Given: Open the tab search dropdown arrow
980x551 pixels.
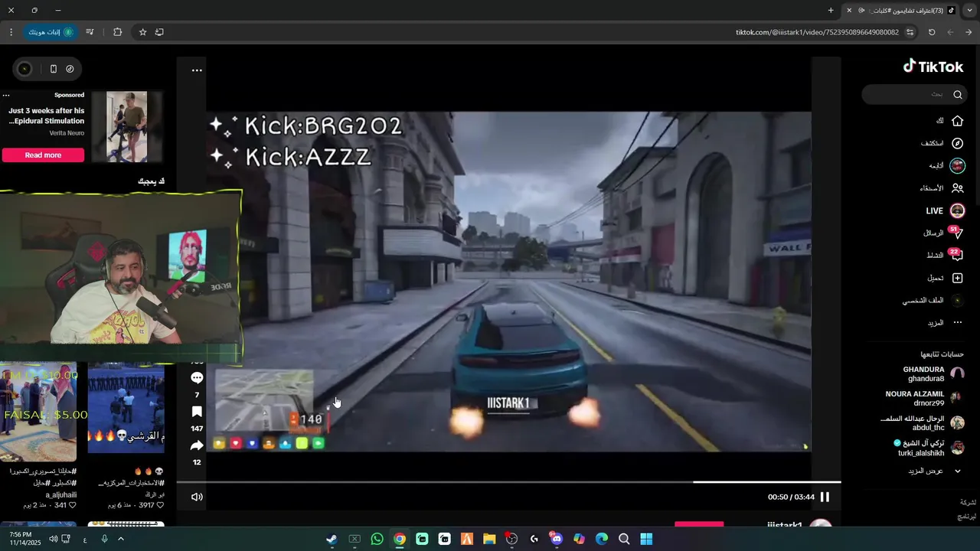Looking at the screenshot, I should click(x=969, y=10).
